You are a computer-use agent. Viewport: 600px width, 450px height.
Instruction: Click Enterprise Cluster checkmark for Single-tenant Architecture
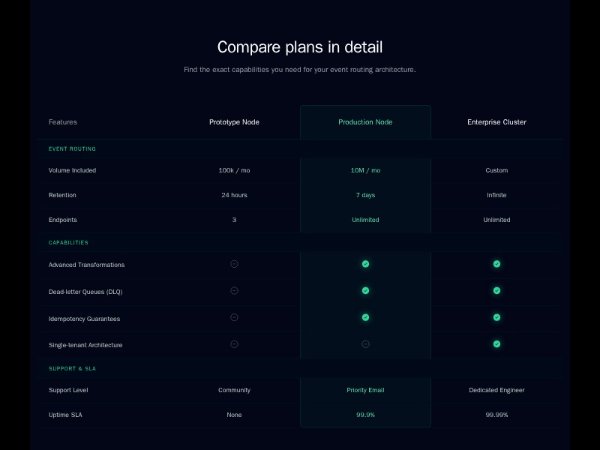click(496, 343)
